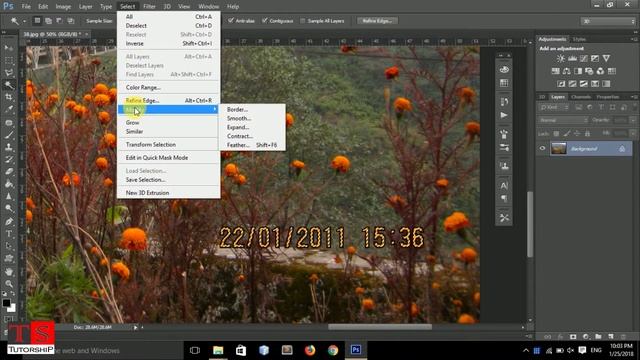The image size is (640, 360).
Task: Select the Magic Wand tool in toolbox
Action: point(9,85)
